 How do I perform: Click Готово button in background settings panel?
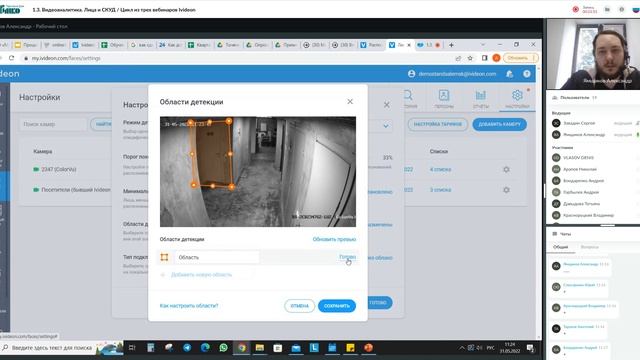tap(380, 303)
